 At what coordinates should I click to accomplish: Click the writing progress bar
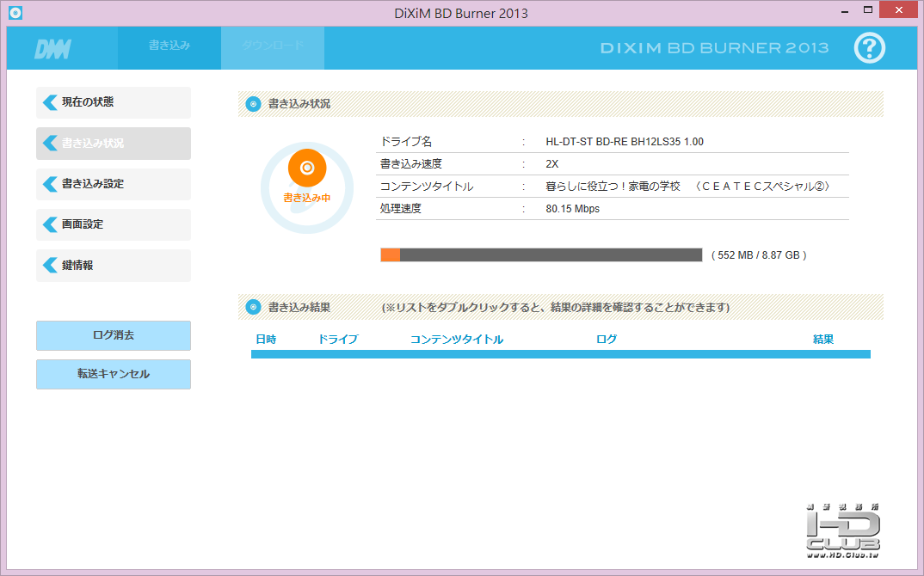[x=541, y=255]
